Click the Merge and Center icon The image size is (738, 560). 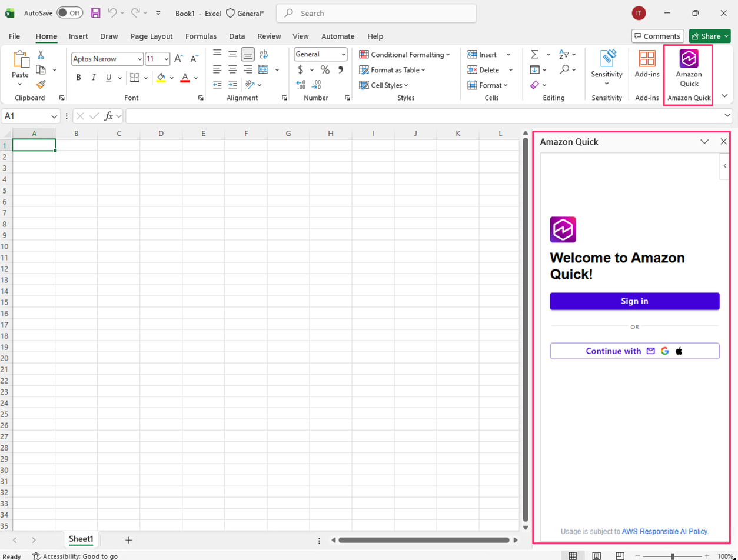click(x=262, y=69)
